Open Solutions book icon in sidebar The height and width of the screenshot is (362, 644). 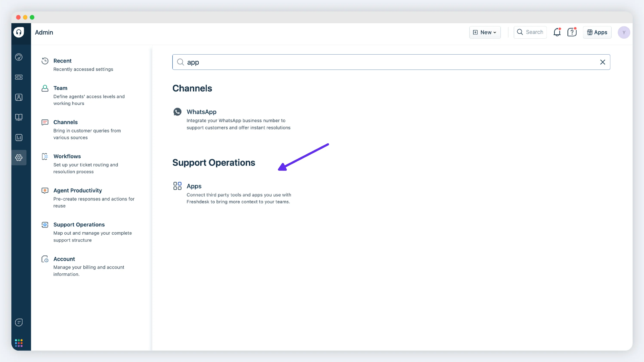(x=19, y=117)
